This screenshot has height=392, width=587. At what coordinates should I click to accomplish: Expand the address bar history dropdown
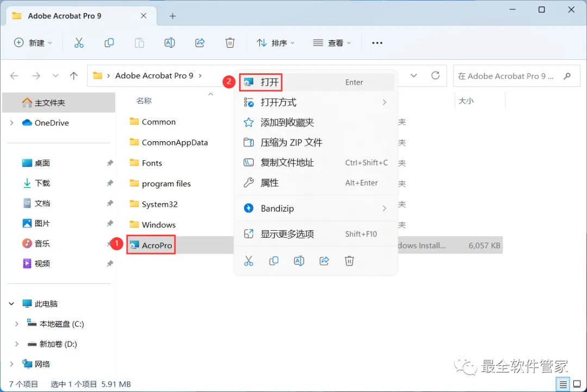coord(414,75)
